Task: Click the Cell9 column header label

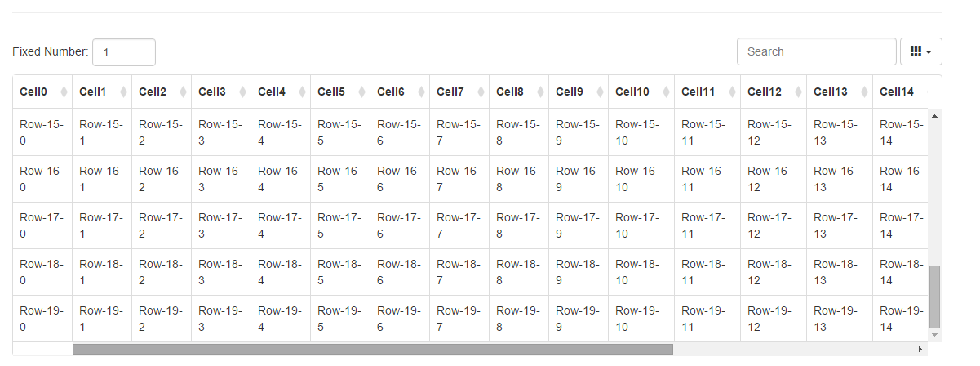Action: pos(570,92)
